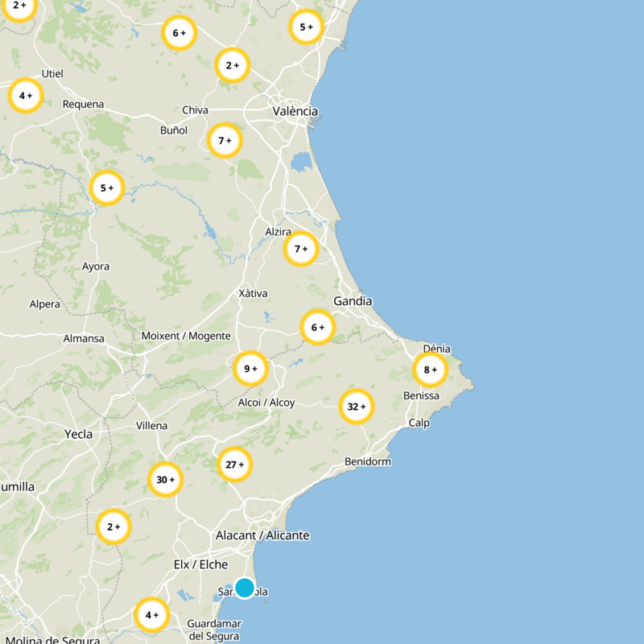This screenshot has width=644, height=644.
Task: Open the 6+ cluster near Gandia
Action: click(318, 328)
